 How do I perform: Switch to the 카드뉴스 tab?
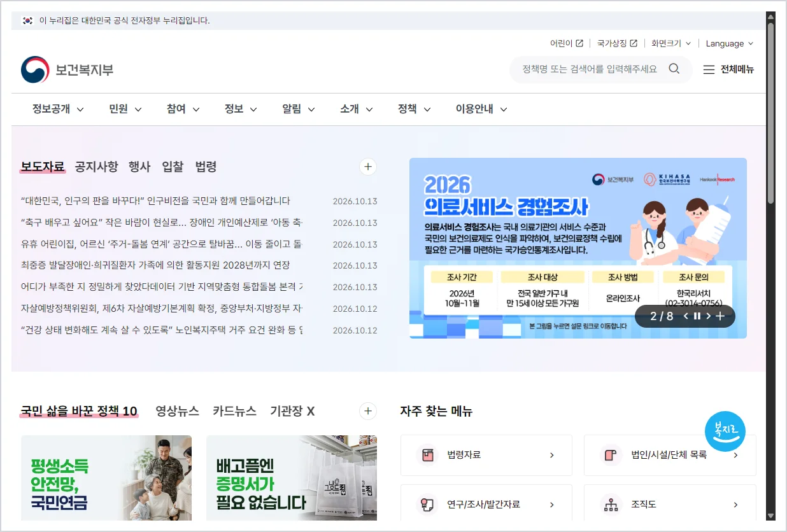coord(234,411)
